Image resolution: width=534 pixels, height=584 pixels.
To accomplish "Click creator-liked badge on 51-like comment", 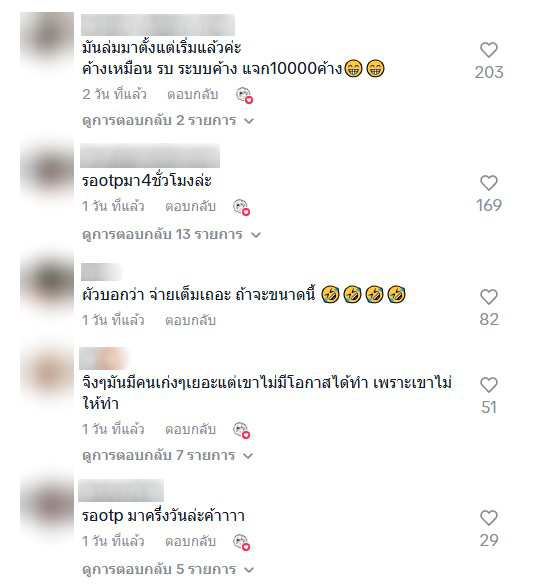I will 242,431.
